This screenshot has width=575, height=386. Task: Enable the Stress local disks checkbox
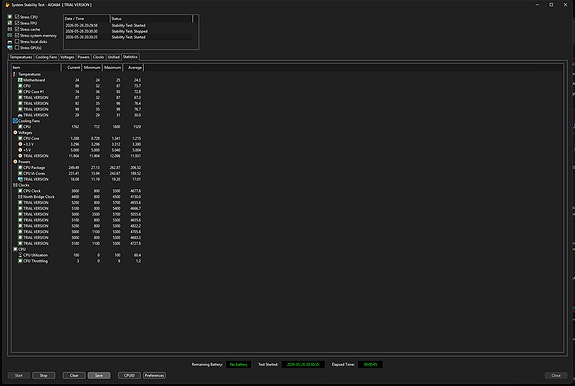(17, 41)
